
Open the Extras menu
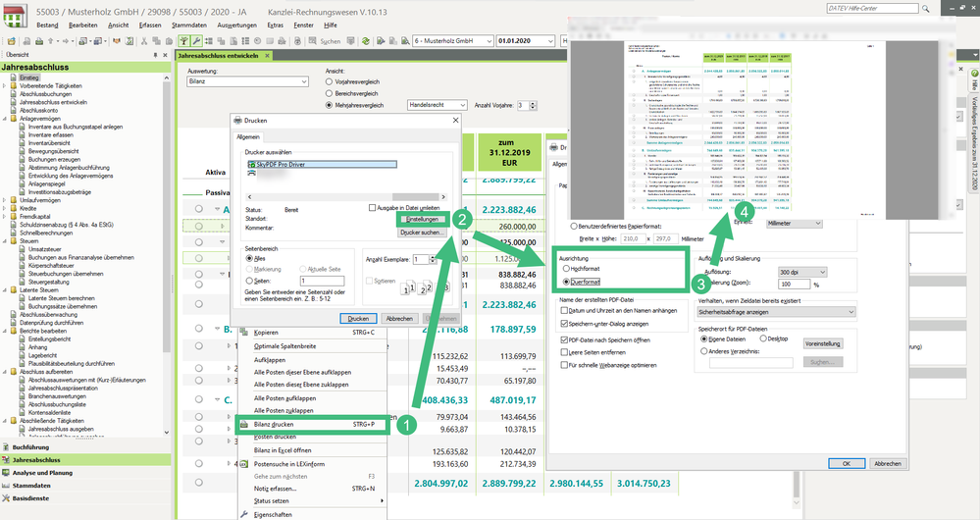(275, 25)
